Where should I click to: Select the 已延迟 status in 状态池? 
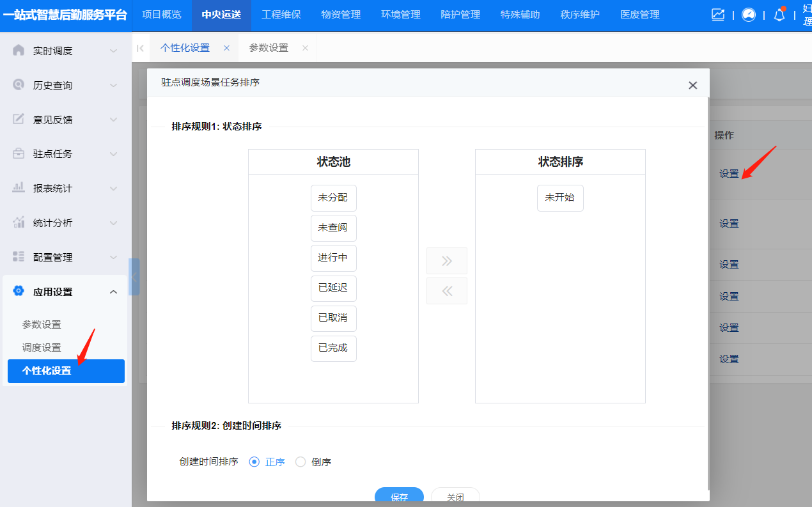(333, 288)
